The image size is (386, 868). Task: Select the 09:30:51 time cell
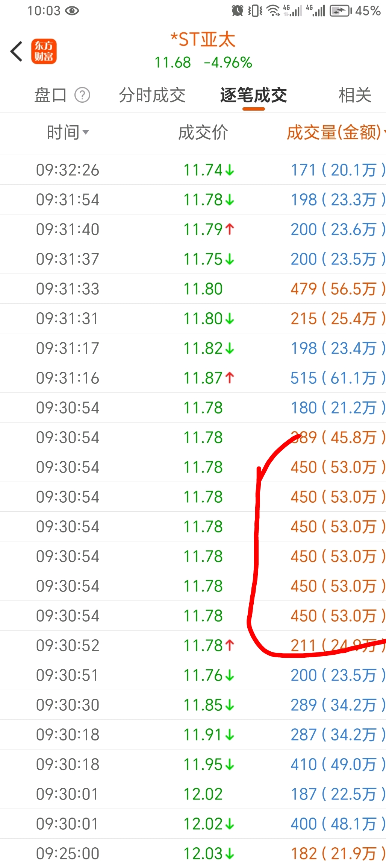click(68, 675)
